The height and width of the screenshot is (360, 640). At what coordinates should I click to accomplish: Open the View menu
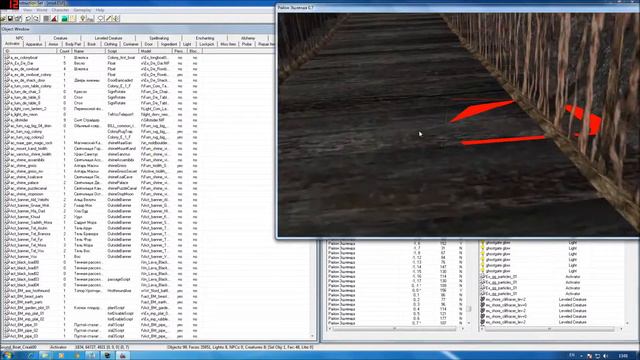(x=27, y=10)
